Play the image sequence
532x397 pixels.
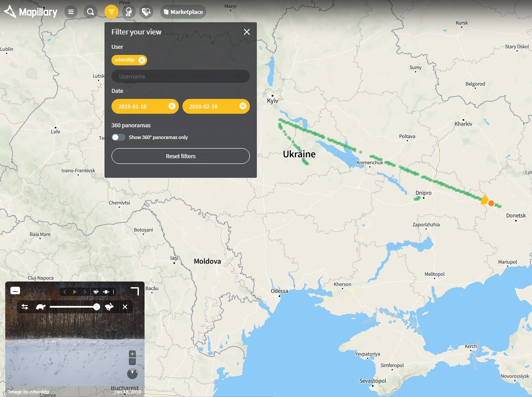click(75, 292)
